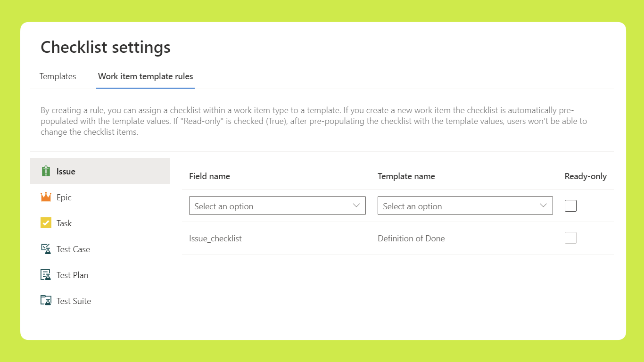Screen dimensions: 644x362
Task: Click the yellow Task checkmark icon
Action: point(46,223)
